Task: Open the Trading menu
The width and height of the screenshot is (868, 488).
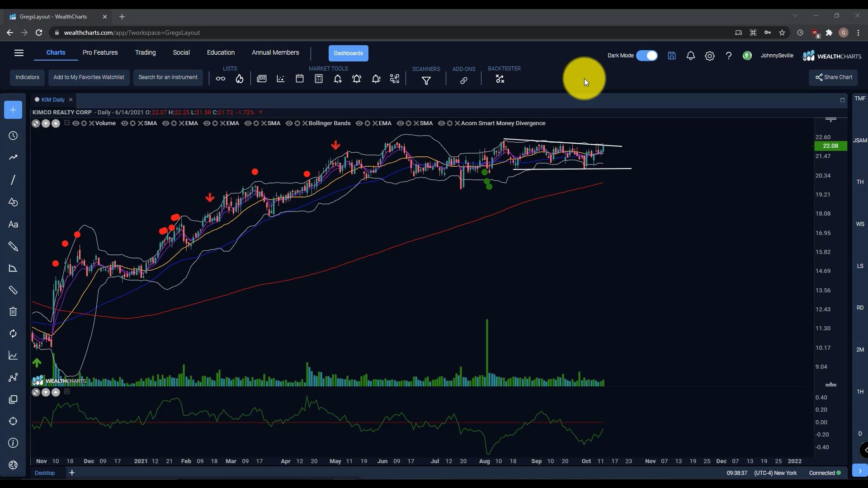Action: (x=145, y=52)
